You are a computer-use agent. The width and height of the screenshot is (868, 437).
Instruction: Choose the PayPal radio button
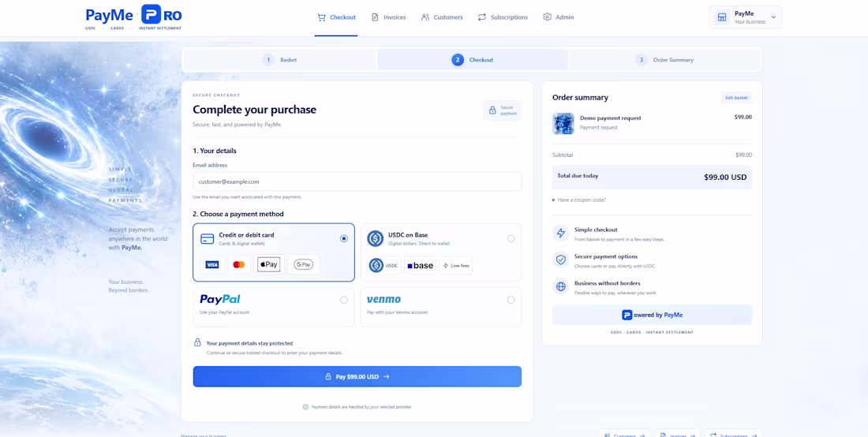[344, 300]
